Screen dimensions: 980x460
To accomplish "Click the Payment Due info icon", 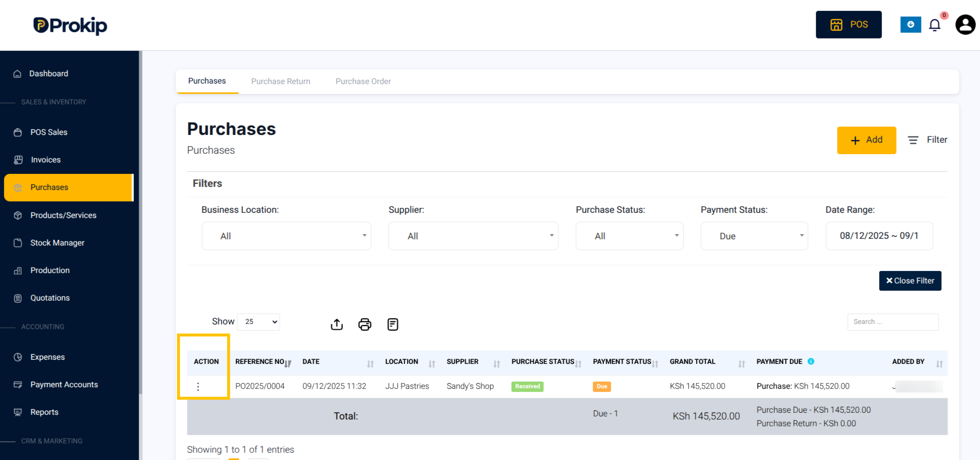I will (x=811, y=361).
